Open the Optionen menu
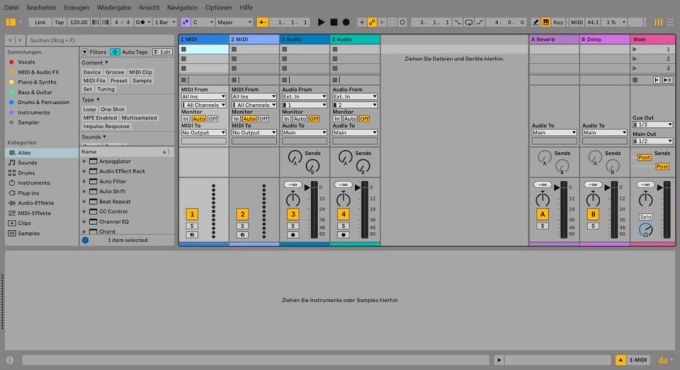Viewport: 680px width, 370px height. click(218, 7)
